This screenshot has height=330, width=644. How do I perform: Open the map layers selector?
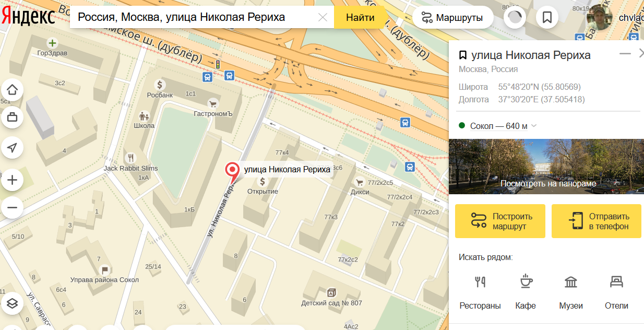click(x=13, y=303)
